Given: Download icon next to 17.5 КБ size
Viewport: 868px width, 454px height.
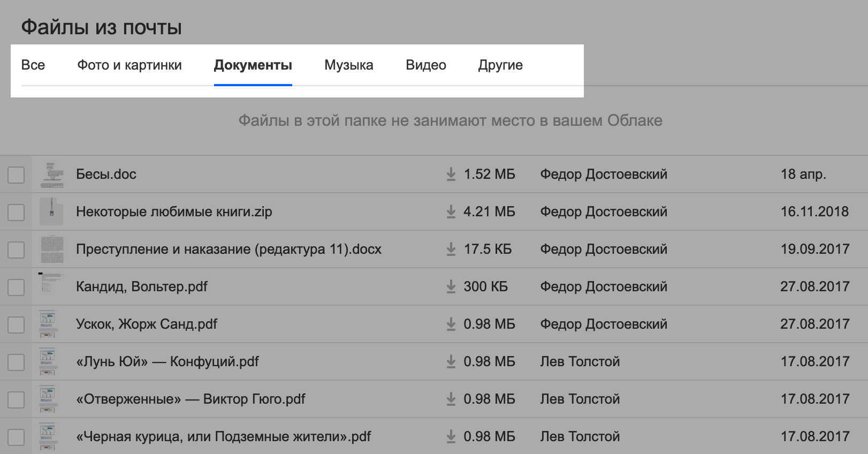Looking at the screenshot, I should point(451,249).
